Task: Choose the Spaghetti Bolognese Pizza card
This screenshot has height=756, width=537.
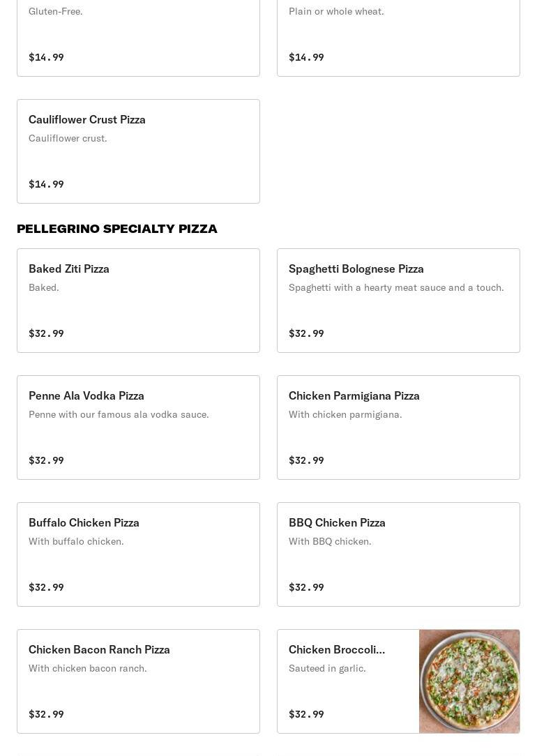Action: [x=398, y=301]
